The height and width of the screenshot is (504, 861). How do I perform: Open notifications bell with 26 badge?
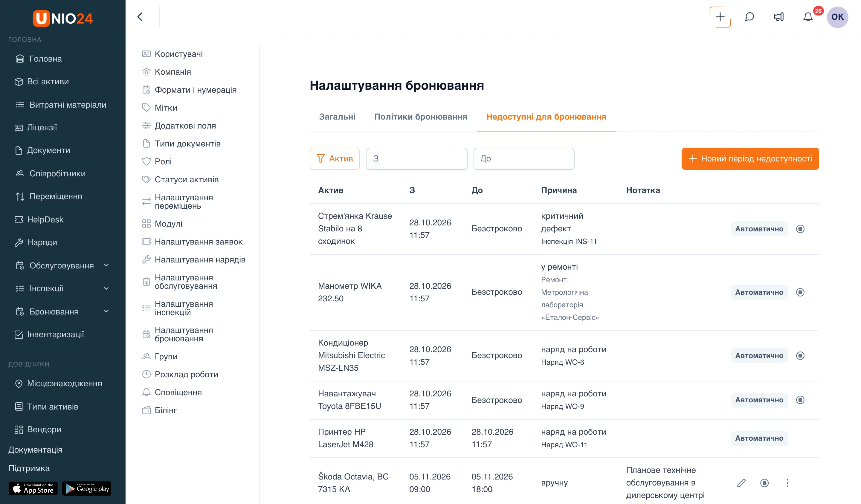808,17
